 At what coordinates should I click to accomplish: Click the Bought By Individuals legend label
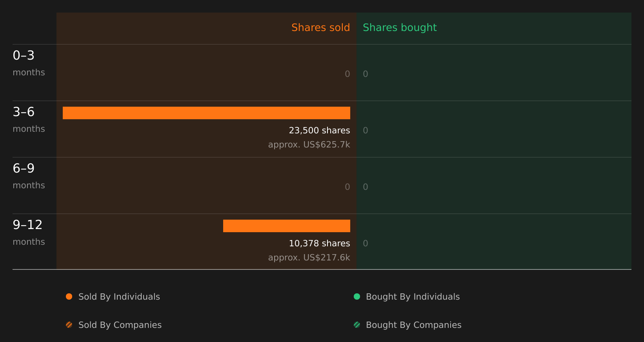point(413,297)
